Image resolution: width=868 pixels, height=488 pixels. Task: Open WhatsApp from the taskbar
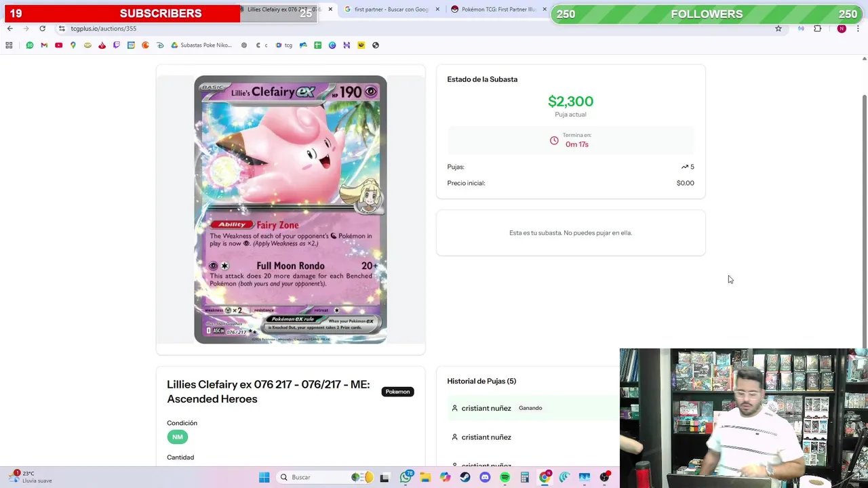(x=406, y=477)
